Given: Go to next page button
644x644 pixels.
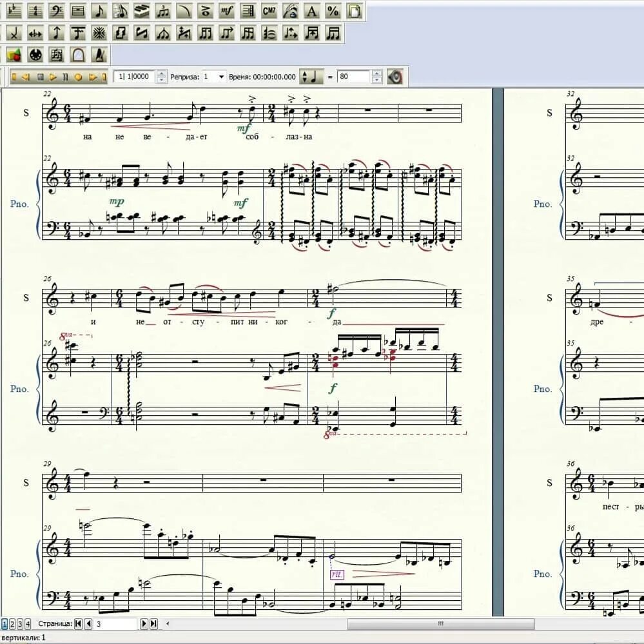Looking at the screenshot, I should point(144,624).
